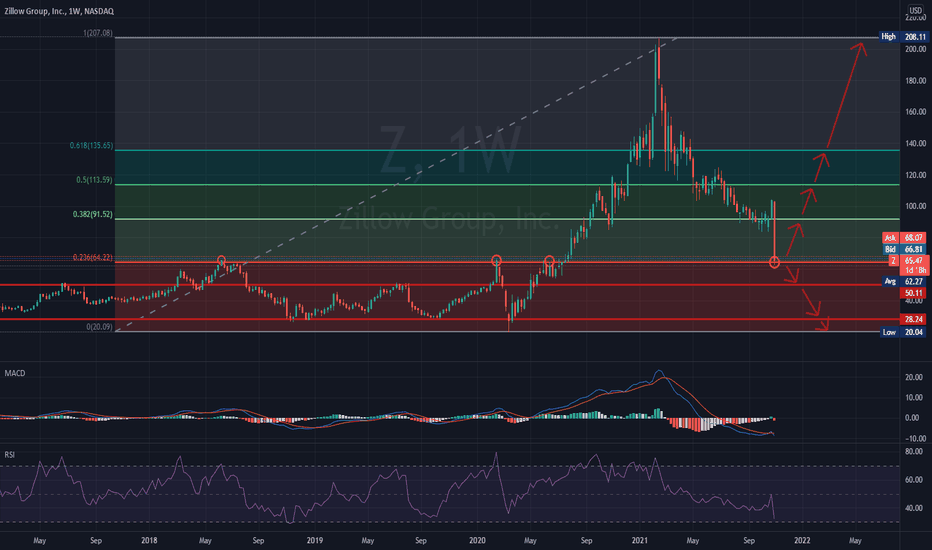Click the Sep label just before 2022
Screen dimensions: 932x550
pos(749,540)
